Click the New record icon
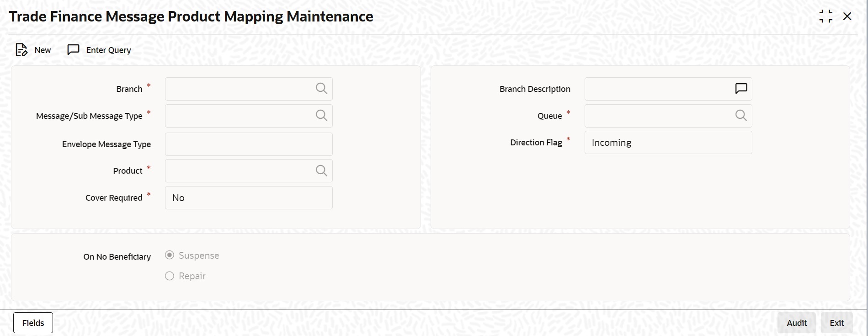868x336 pixels. [x=21, y=50]
